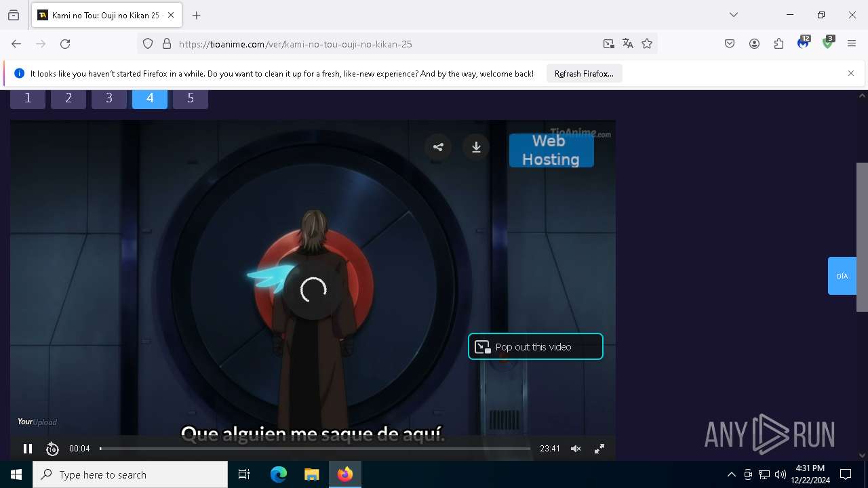Close the Kami no Tou tab
The image size is (868, 488).
pos(171,15)
